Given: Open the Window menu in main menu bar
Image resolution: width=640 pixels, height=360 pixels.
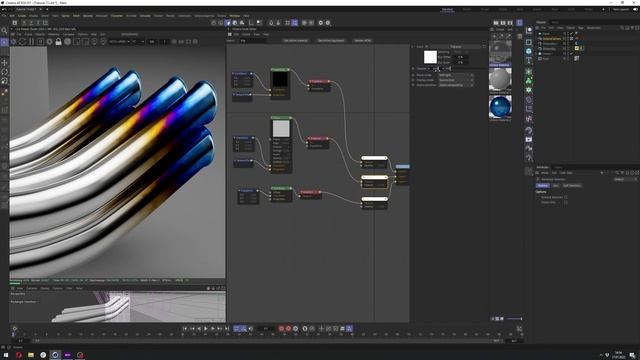Looking at the screenshot, I should click(235, 16).
